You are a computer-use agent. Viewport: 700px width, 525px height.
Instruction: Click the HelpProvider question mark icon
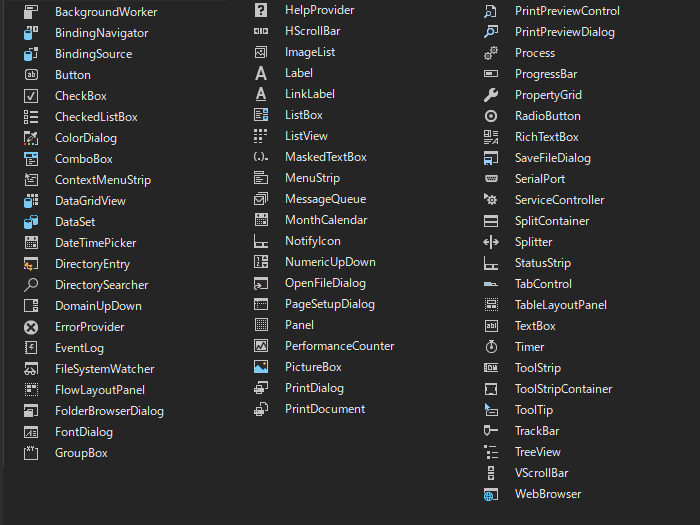[x=261, y=10]
